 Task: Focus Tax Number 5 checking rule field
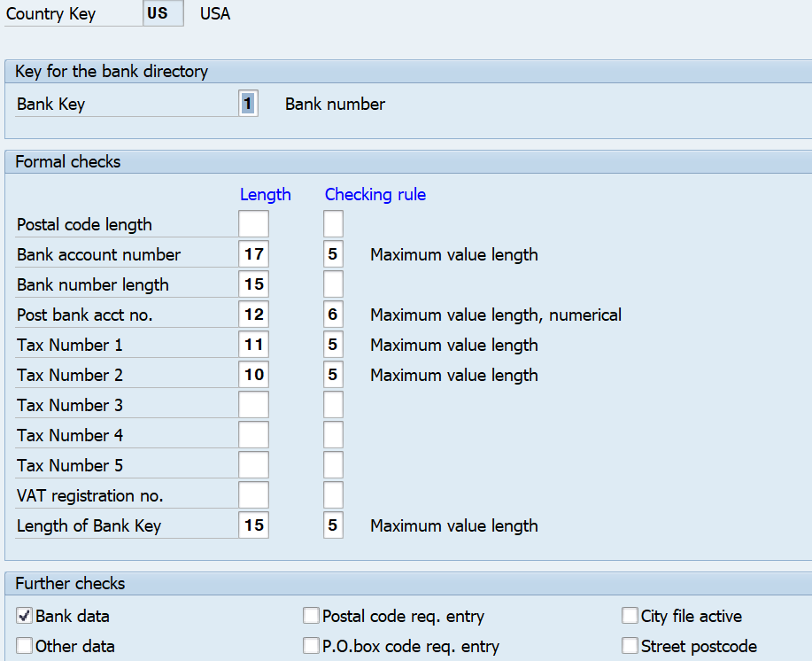pyautogui.click(x=333, y=465)
